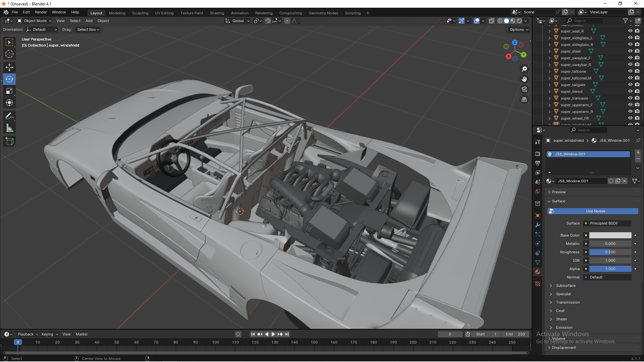
Task: Click the zoom view magnifier icon
Action: pos(524,69)
